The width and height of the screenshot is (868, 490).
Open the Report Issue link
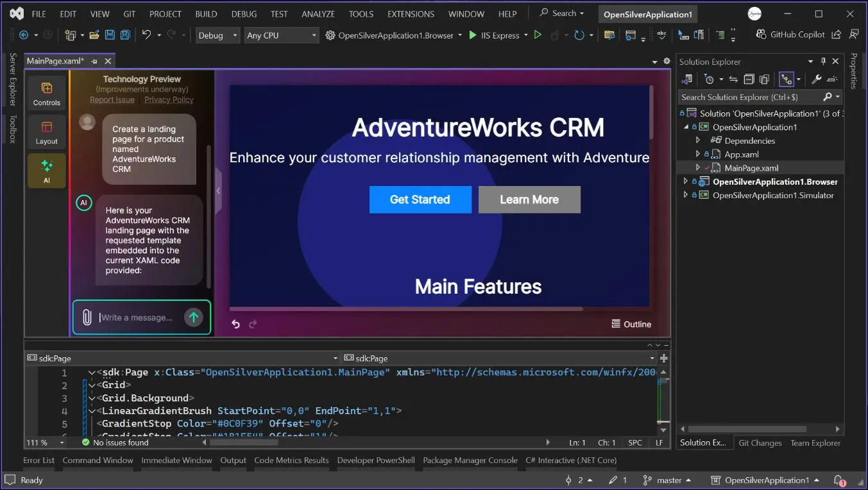112,99
